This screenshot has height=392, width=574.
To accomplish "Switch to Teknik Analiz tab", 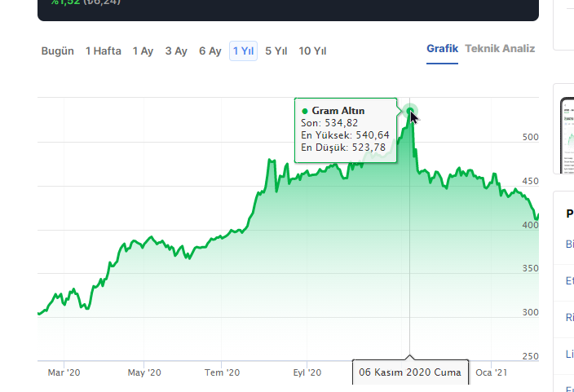I will coord(500,49).
